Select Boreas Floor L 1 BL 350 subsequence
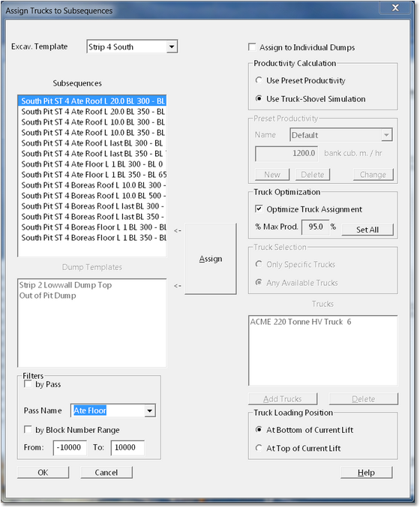Screen dimensions: 420x508 coord(92,238)
